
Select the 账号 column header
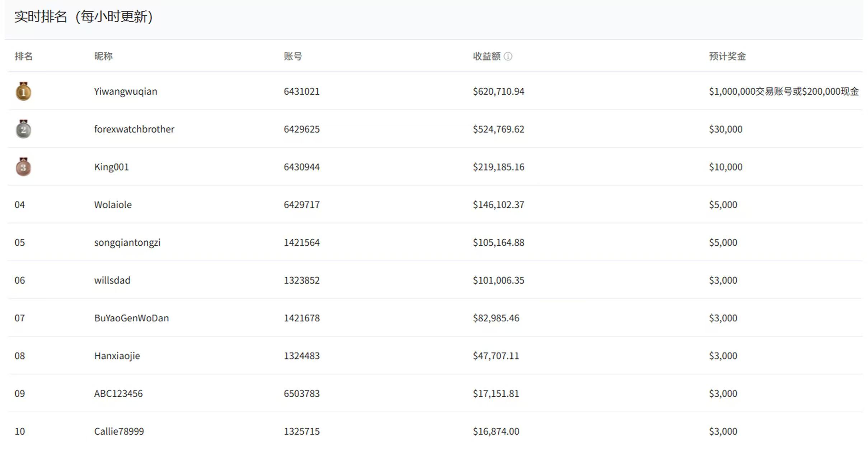tap(293, 56)
